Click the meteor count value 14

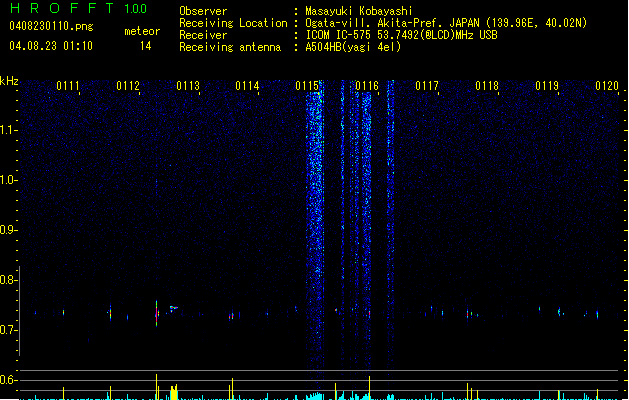tap(146, 46)
